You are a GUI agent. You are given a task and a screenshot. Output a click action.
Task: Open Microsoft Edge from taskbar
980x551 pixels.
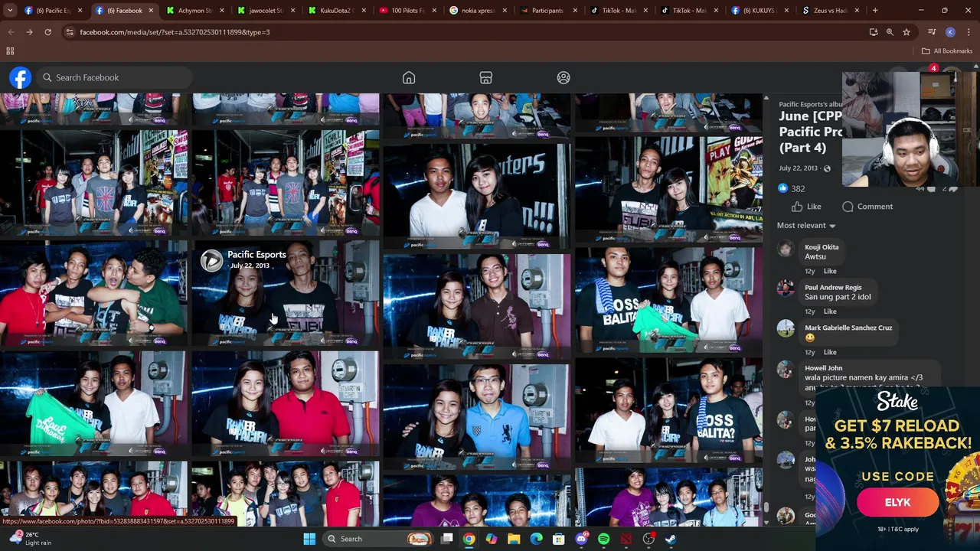(536, 539)
